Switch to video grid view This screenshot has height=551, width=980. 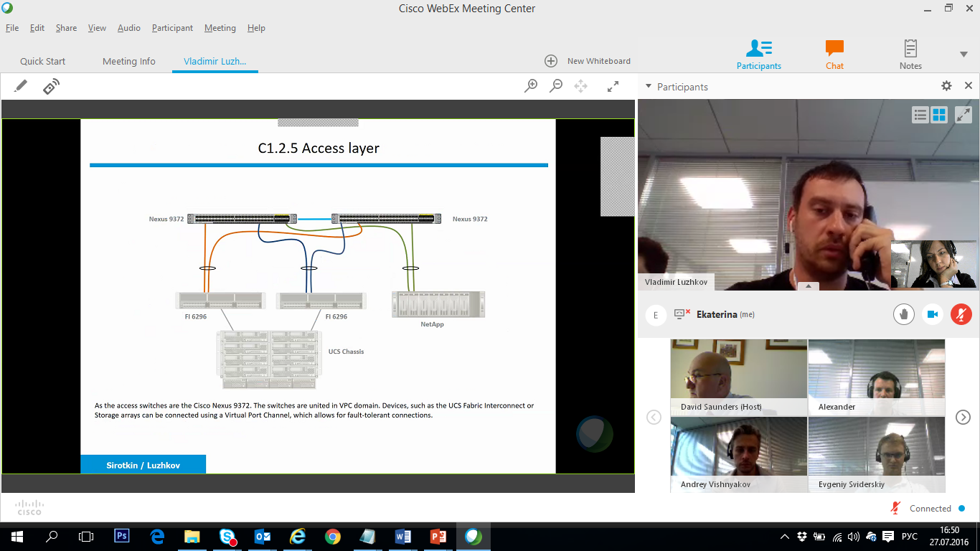pos(939,115)
